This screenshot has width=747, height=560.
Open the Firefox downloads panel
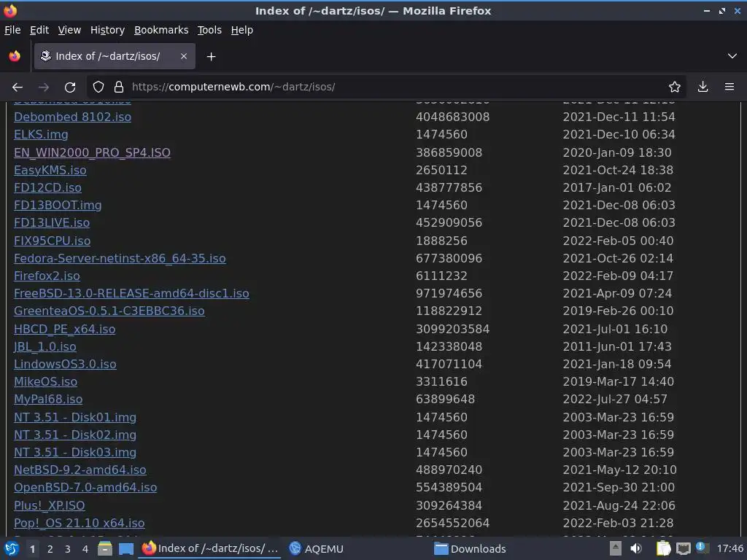tap(703, 87)
